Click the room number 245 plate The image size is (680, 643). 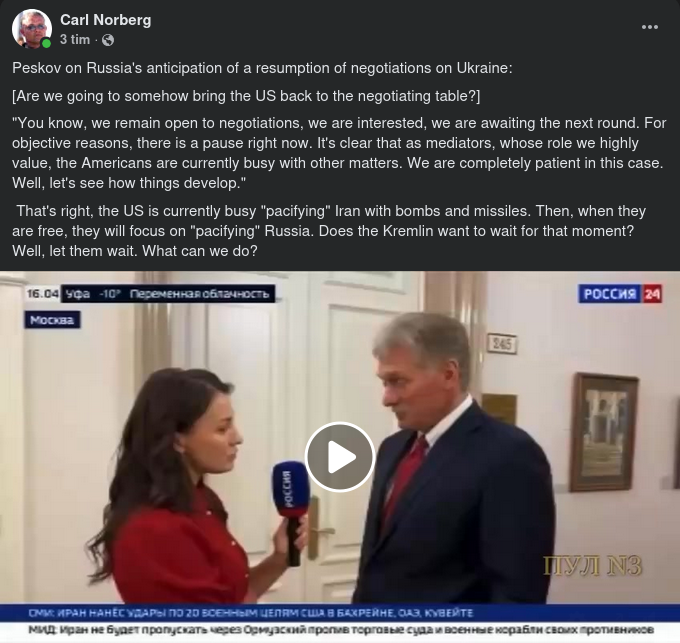(502, 344)
